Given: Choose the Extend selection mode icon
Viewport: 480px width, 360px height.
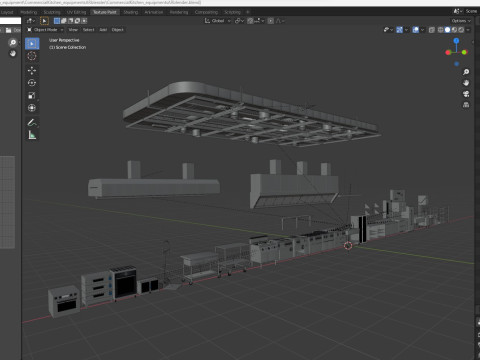Looking at the screenshot, I should pos(64,21).
